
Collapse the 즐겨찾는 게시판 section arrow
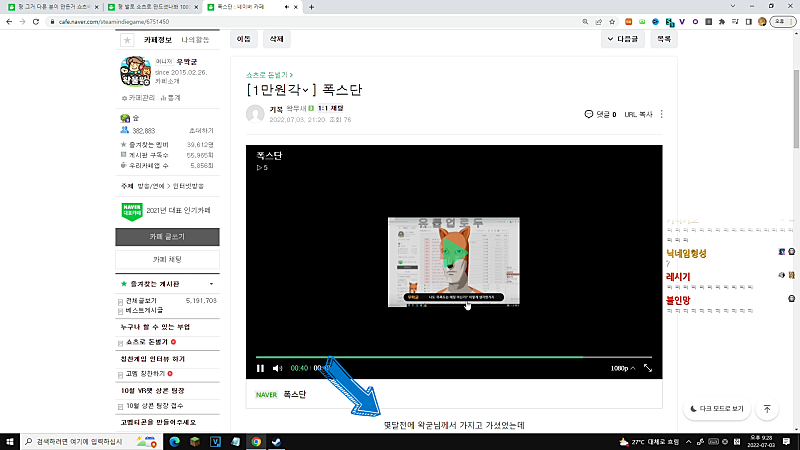(x=211, y=284)
